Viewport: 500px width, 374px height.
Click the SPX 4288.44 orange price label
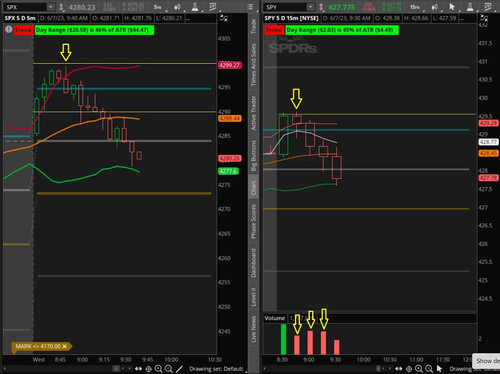coord(230,118)
